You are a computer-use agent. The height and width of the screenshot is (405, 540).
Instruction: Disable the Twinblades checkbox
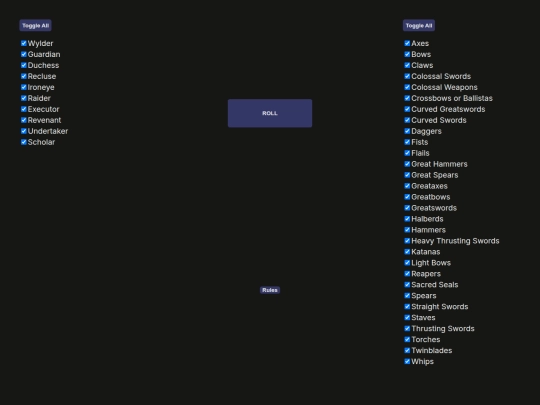coord(407,351)
